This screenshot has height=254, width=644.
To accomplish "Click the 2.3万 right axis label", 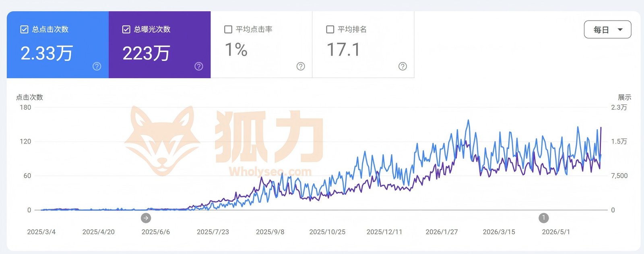I will pyautogui.click(x=619, y=107).
